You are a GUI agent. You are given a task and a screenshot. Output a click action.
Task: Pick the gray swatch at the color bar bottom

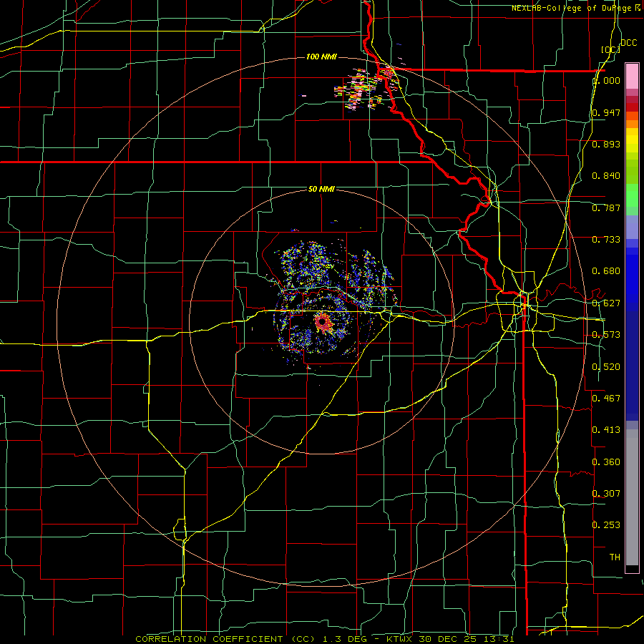tap(632, 497)
